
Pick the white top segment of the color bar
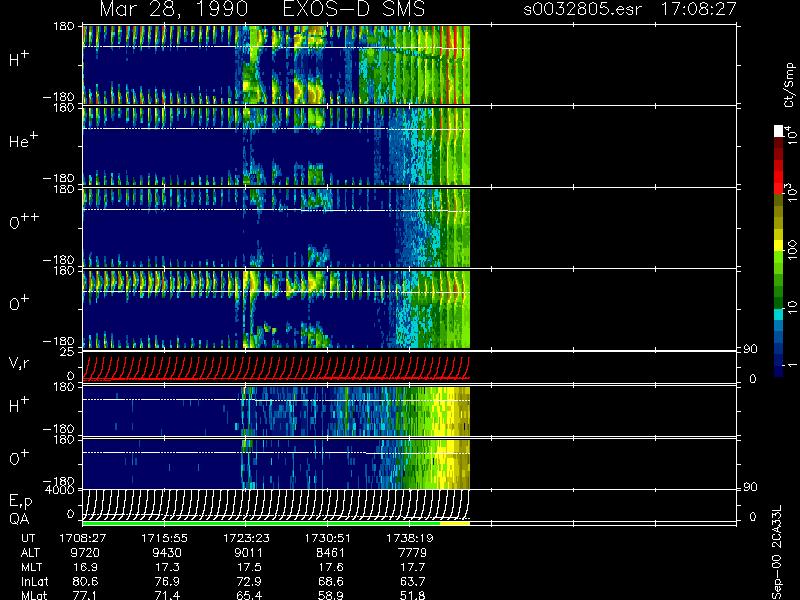[779, 131]
